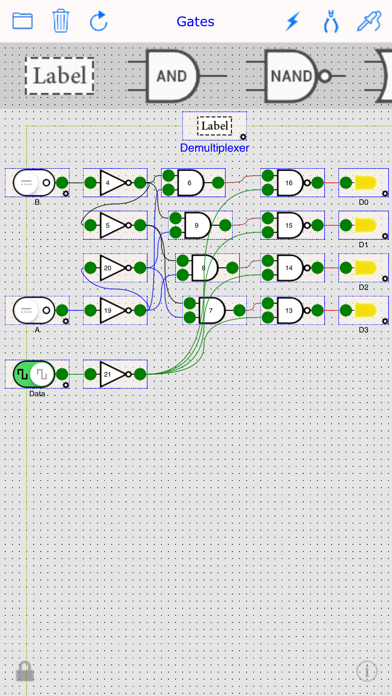Select NOT gate number 21
The image size is (392, 696).
(115, 374)
